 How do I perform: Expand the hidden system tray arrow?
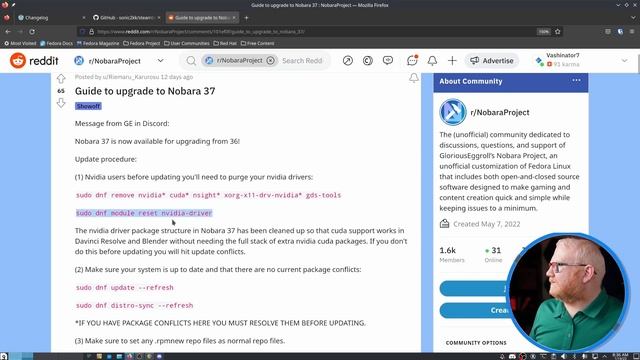[x=605, y=356]
